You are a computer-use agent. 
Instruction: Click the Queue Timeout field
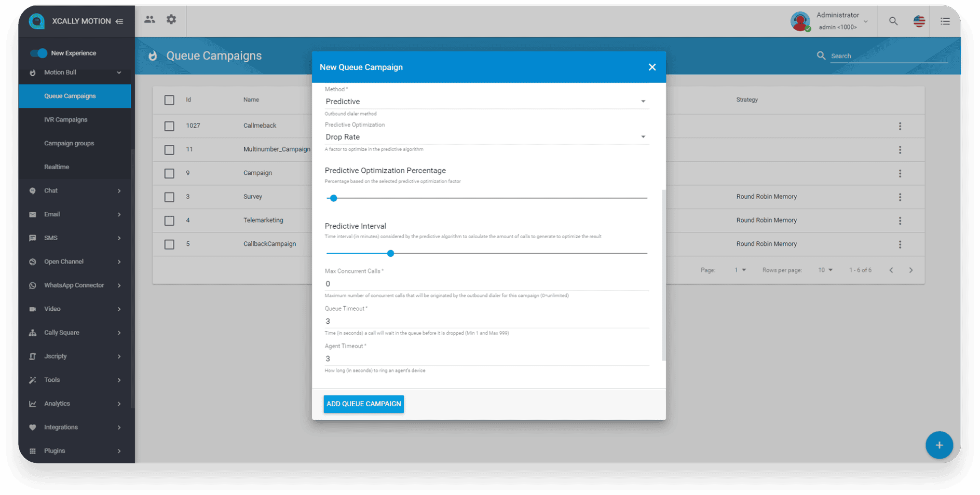486,321
